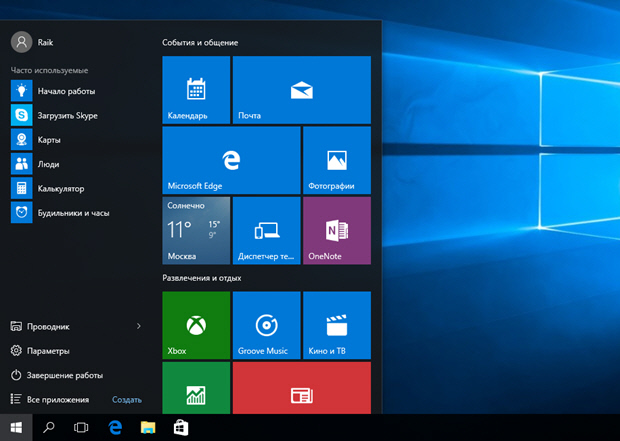The height and width of the screenshot is (441, 620).
Task: Expand the Проводник submenu arrow
Action: [x=138, y=326]
